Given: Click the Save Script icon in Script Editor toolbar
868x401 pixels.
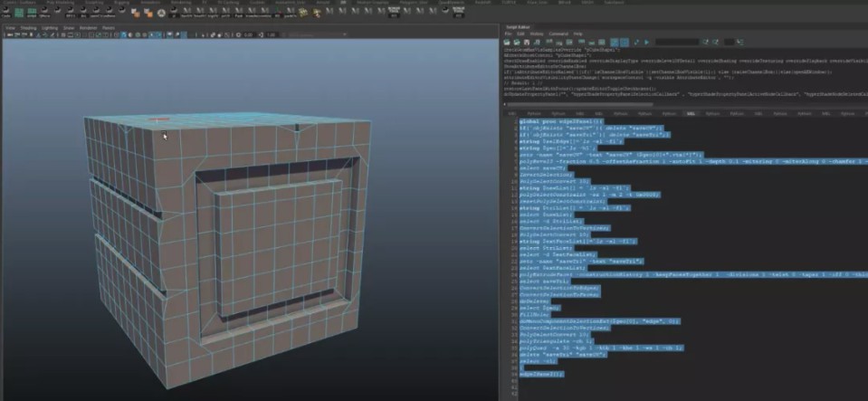Looking at the screenshot, I should click(527, 42).
